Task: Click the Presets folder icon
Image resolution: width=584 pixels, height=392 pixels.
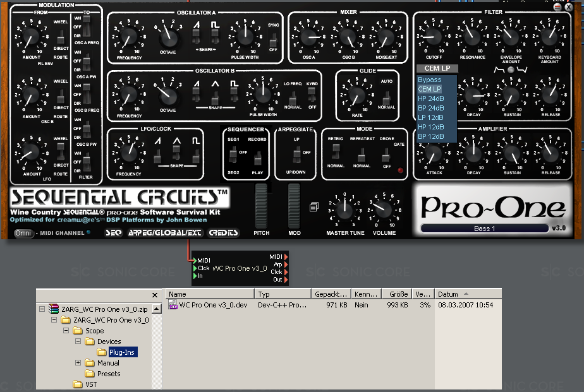Action: tap(89, 374)
